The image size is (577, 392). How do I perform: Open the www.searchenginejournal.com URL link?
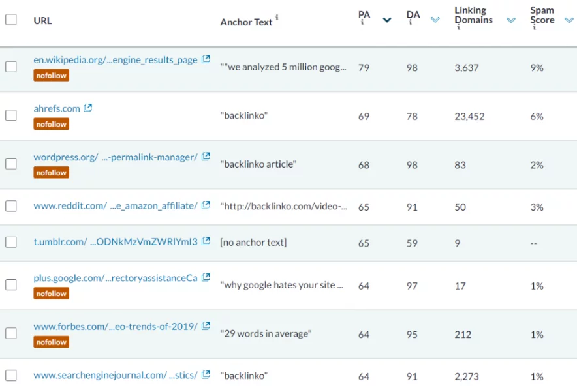(x=116, y=376)
